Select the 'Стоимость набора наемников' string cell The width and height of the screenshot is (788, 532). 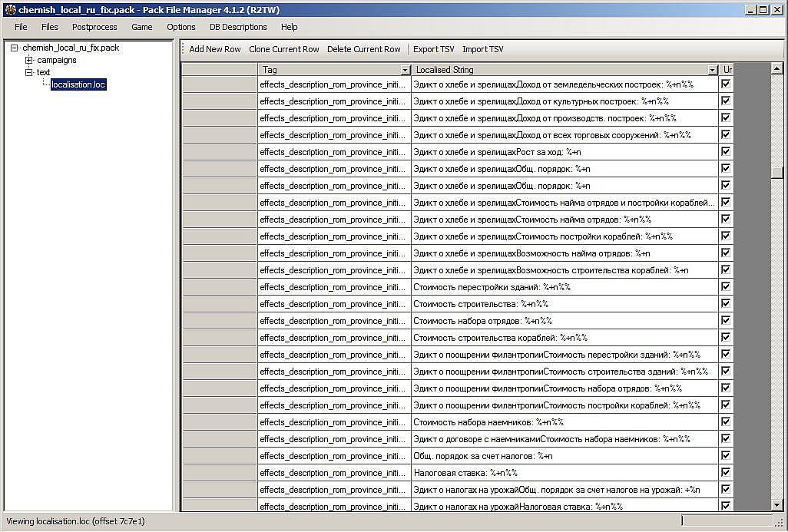click(564, 422)
